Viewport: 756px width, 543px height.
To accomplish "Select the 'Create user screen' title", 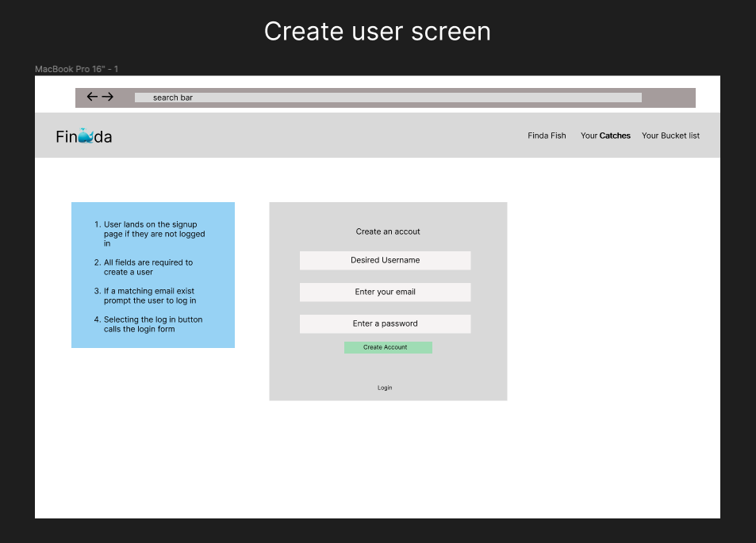I will 378,32.
